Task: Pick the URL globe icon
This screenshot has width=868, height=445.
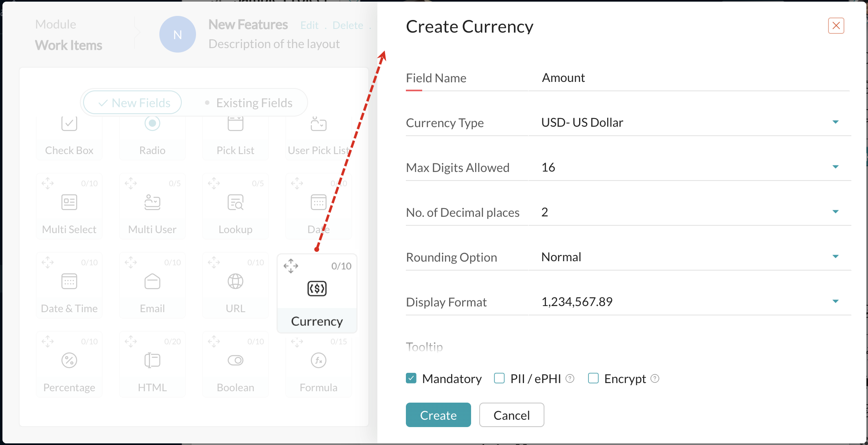Action: click(x=236, y=281)
